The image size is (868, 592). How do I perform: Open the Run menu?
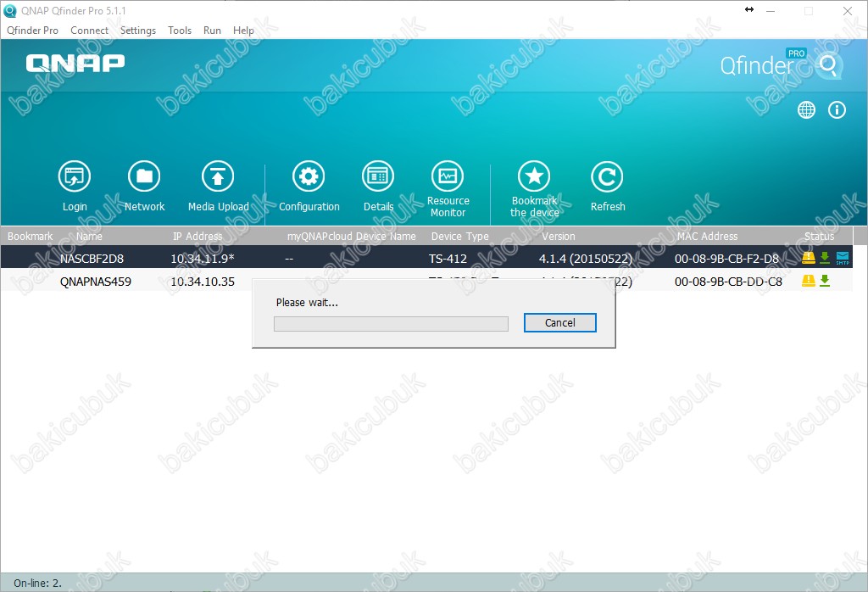pyautogui.click(x=212, y=31)
